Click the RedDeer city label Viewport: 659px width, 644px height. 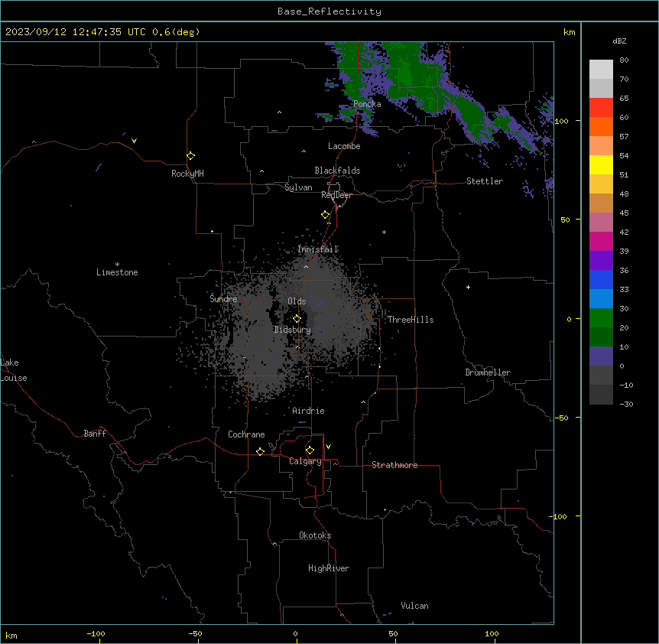click(336, 195)
